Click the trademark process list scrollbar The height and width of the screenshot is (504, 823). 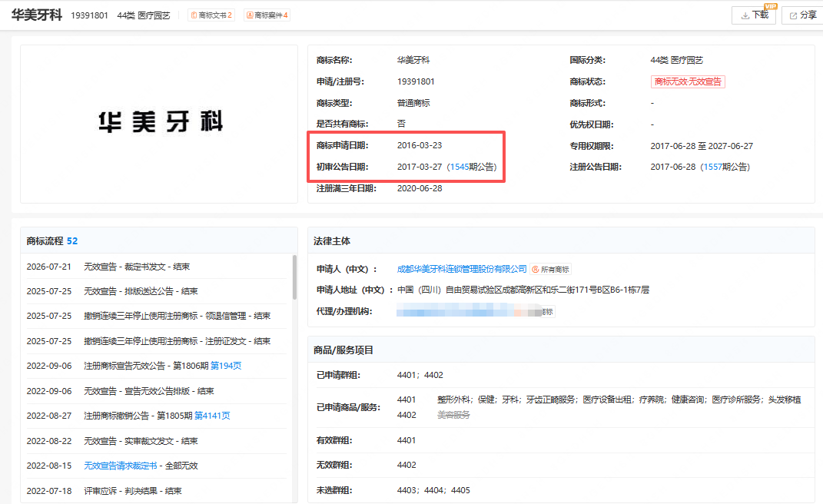click(294, 277)
